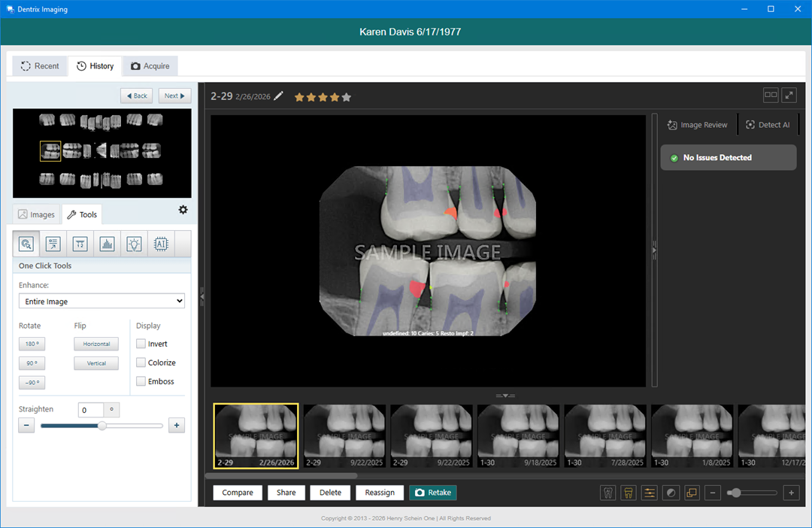Select thumbnail 1-30 dated 9/18/2025
Image resolution: width=812 pixels, height=528 pixels.
[x=518, y=436]
